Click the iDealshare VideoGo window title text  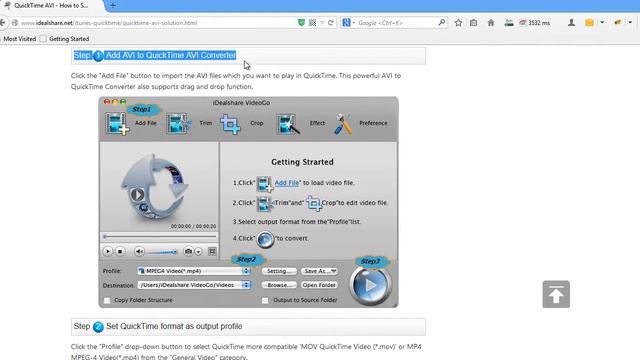tap(241, 103)
